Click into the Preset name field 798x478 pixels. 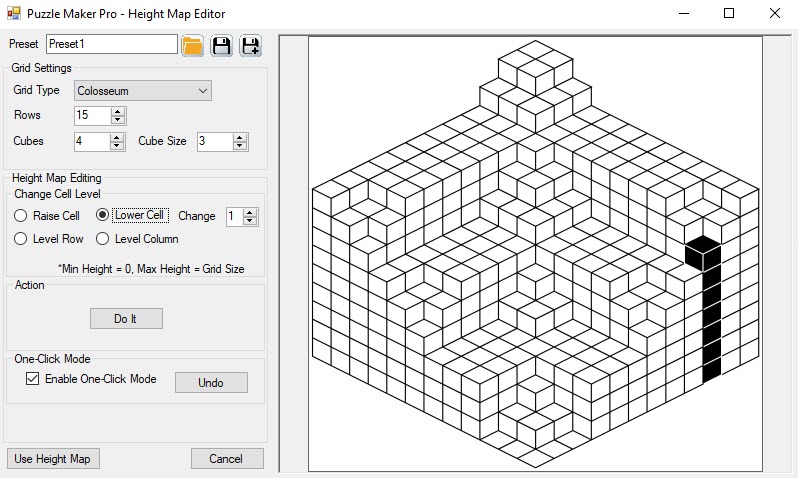pyautogui.click(x=111, y=45)
